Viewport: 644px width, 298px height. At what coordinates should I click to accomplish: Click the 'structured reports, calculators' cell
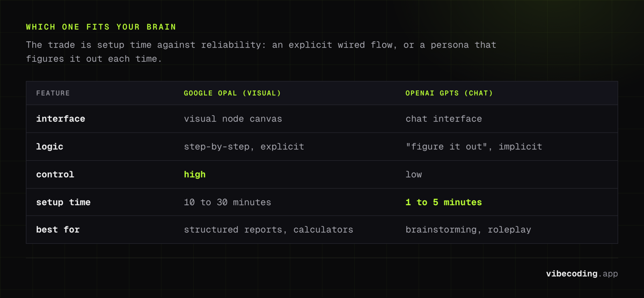268,230
